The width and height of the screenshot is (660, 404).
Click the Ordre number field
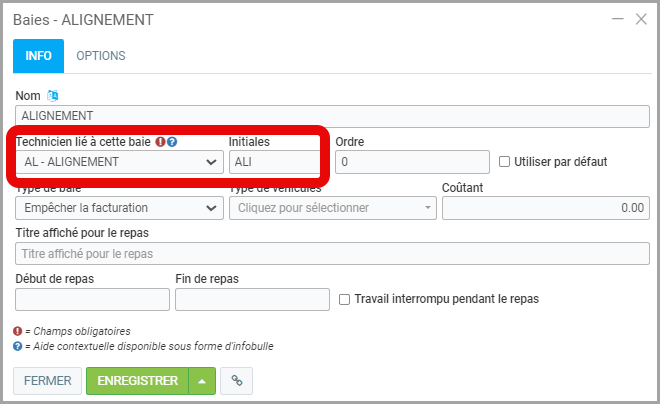point(412,161)
